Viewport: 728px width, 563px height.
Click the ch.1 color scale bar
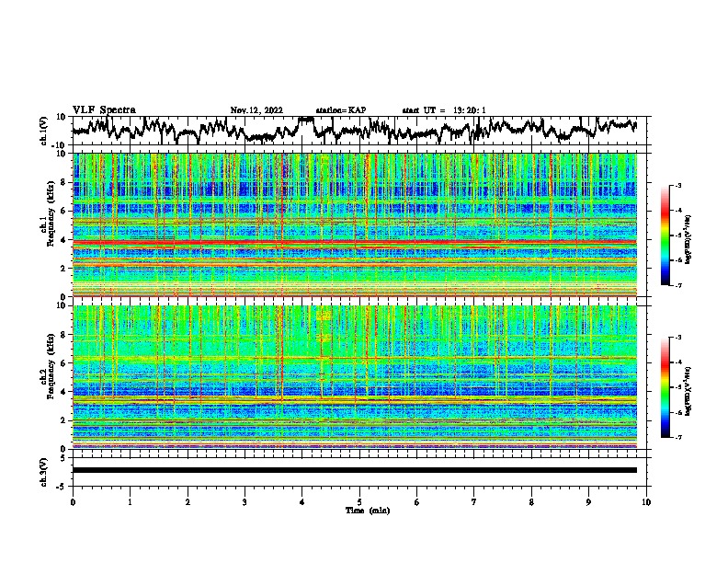665,236
